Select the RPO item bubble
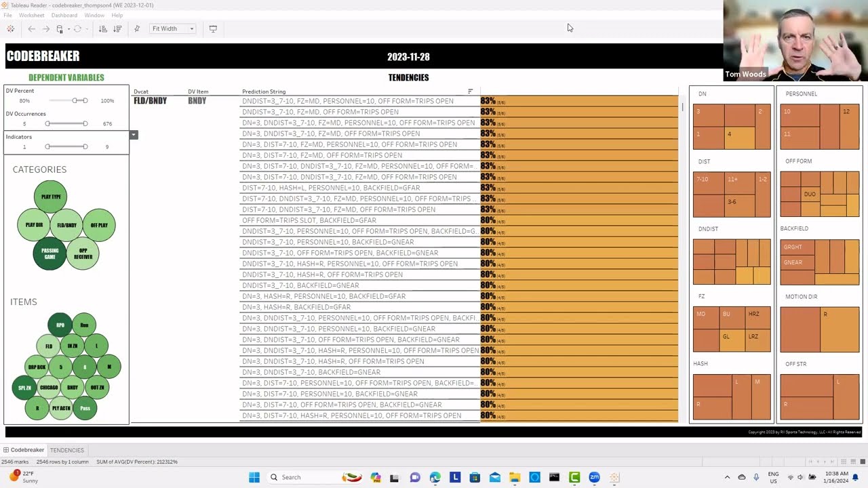The width and height of the screenshot is (868, 488). 60,325
